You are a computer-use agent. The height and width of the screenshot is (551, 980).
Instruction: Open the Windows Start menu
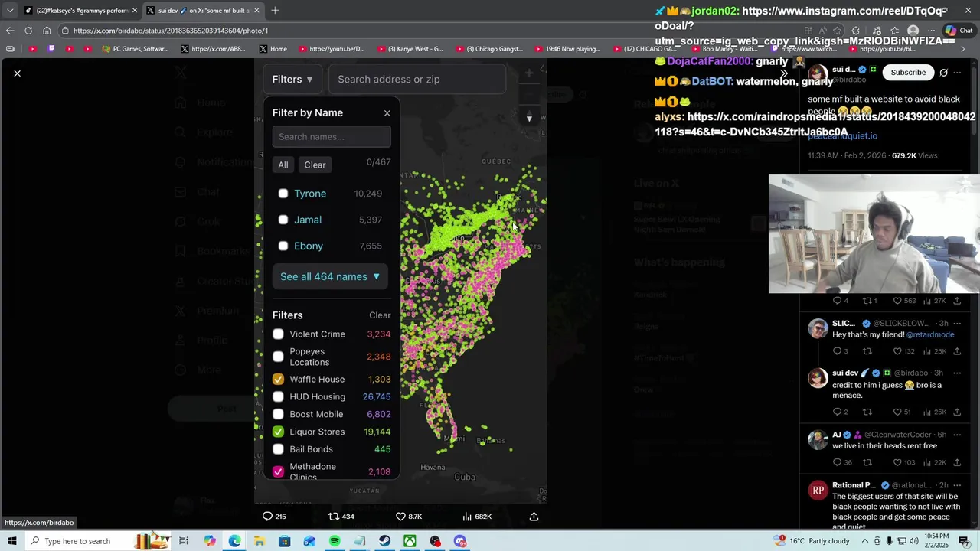pyautogui.click(x=11, y=541)
